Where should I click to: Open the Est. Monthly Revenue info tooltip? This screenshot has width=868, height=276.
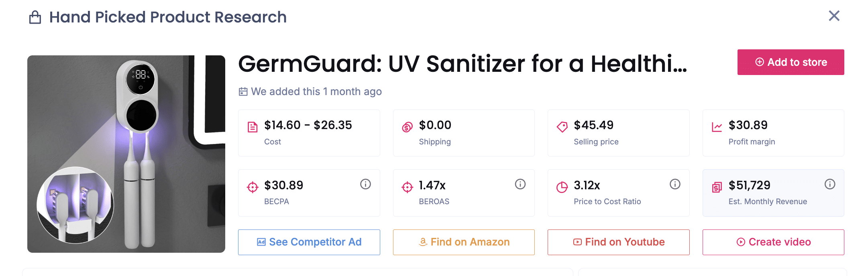click(x=830, y=184)
